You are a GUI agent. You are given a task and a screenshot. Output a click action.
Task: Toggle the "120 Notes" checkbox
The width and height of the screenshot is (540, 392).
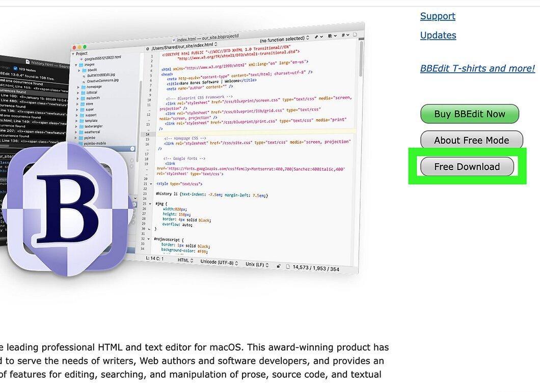coord(15,69)
